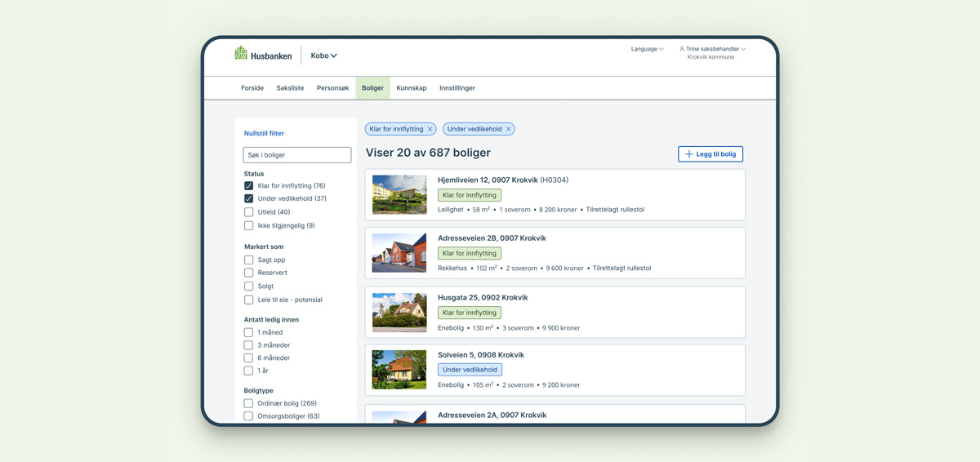Switch to the Saksliste tab
The height and width of the screenshot is (462, 980).
pos(290,88)
